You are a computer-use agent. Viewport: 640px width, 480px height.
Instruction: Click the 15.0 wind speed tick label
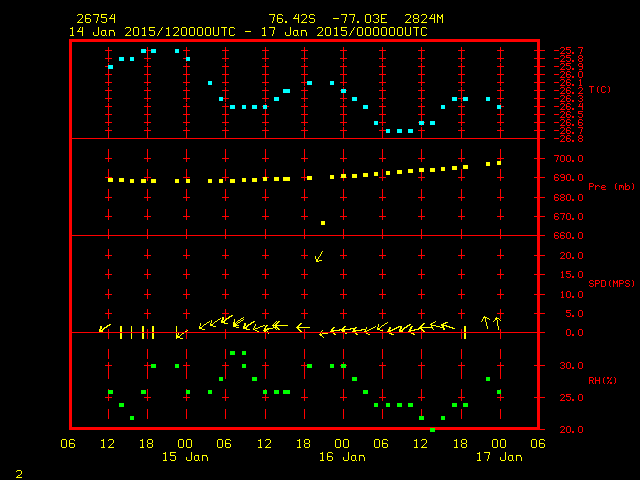(571, 275)
